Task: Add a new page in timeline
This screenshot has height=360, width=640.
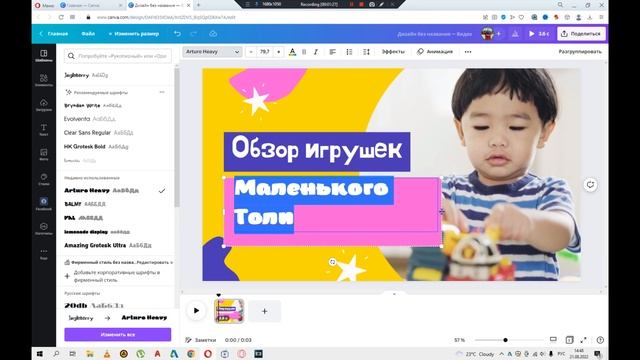Action: click(x=264, y=311)
